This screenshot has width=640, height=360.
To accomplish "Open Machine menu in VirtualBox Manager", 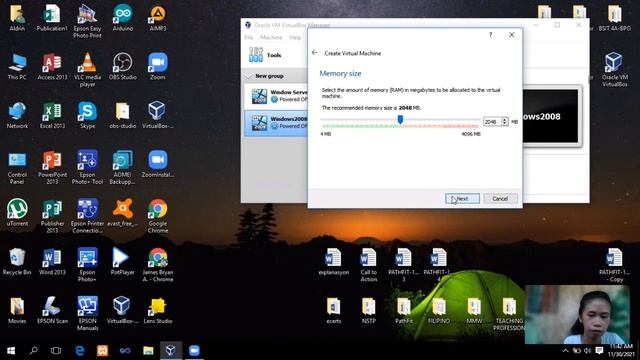I will point(271,37).
